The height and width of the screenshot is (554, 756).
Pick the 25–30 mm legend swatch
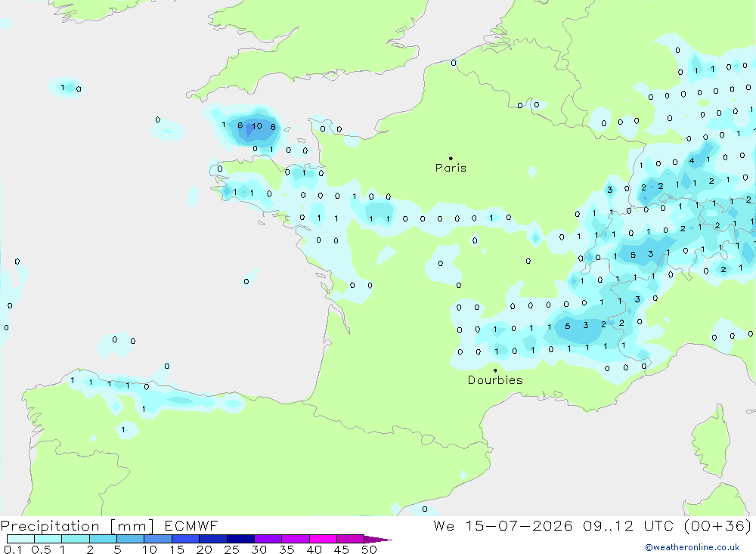pyautogui.click(x=240, y=539)
